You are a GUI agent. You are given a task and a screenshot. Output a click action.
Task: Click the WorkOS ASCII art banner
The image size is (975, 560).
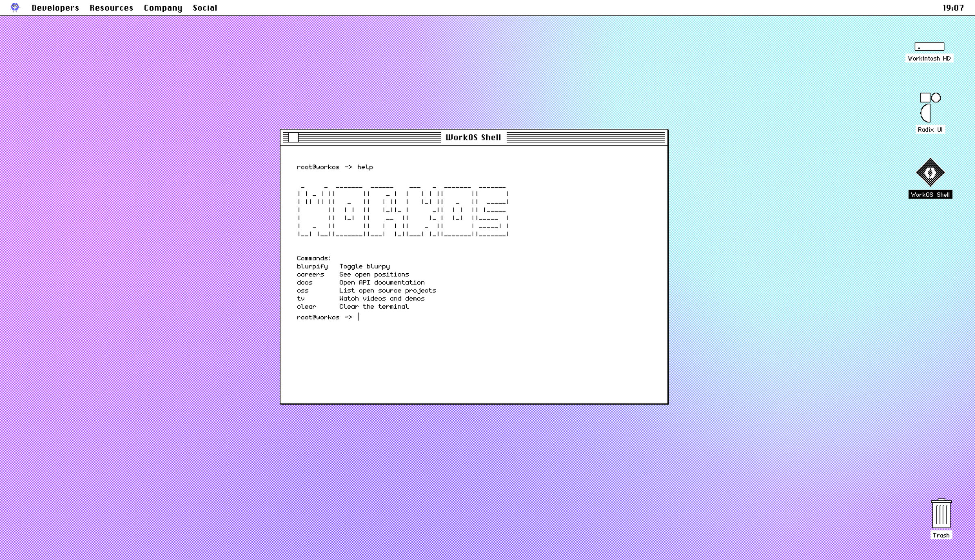tap(403, 211)
